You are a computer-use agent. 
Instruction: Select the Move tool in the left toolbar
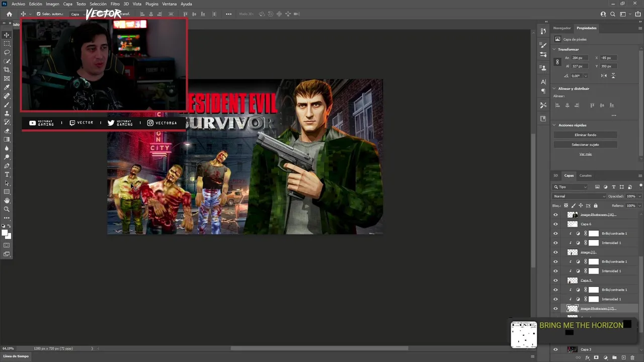7,35
